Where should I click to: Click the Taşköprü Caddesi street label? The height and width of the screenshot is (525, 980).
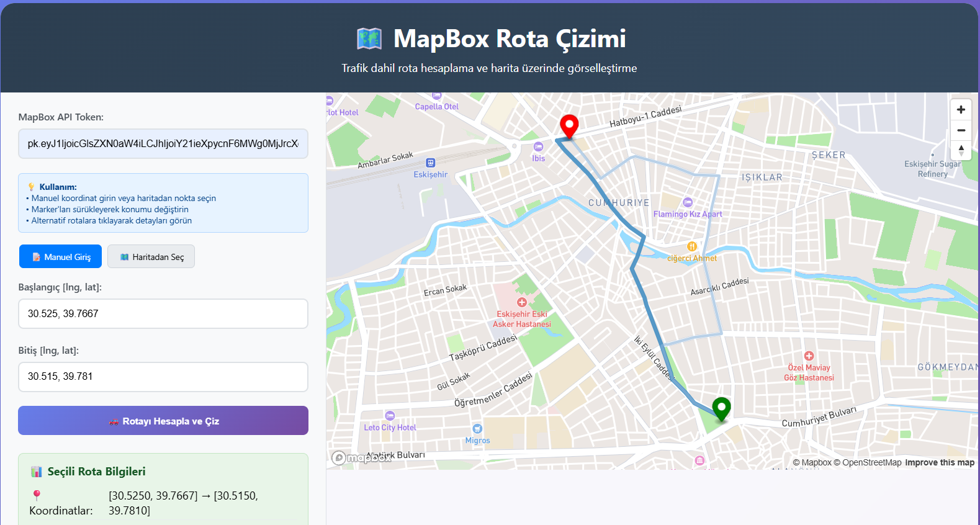point(483,348)
